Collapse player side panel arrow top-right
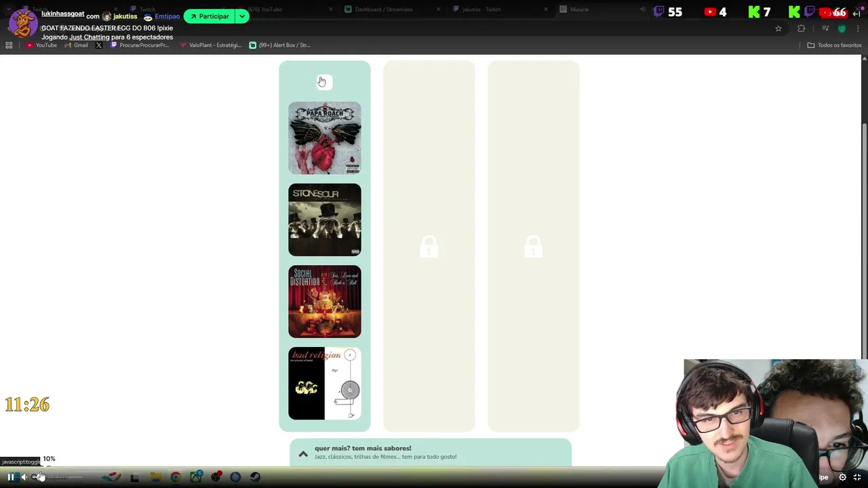Screen dimensions: 868x488 point(856,14)
